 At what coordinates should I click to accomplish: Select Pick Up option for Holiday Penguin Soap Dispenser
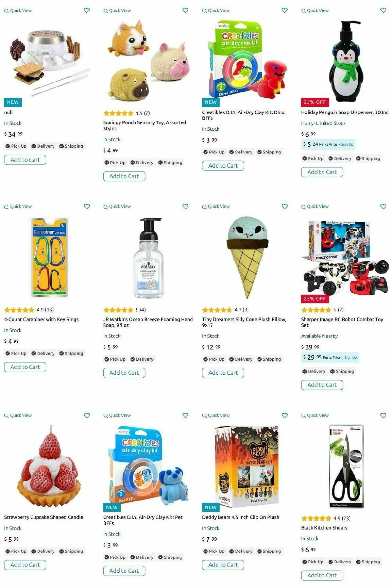pyautogui.click(x=313, y=159)
